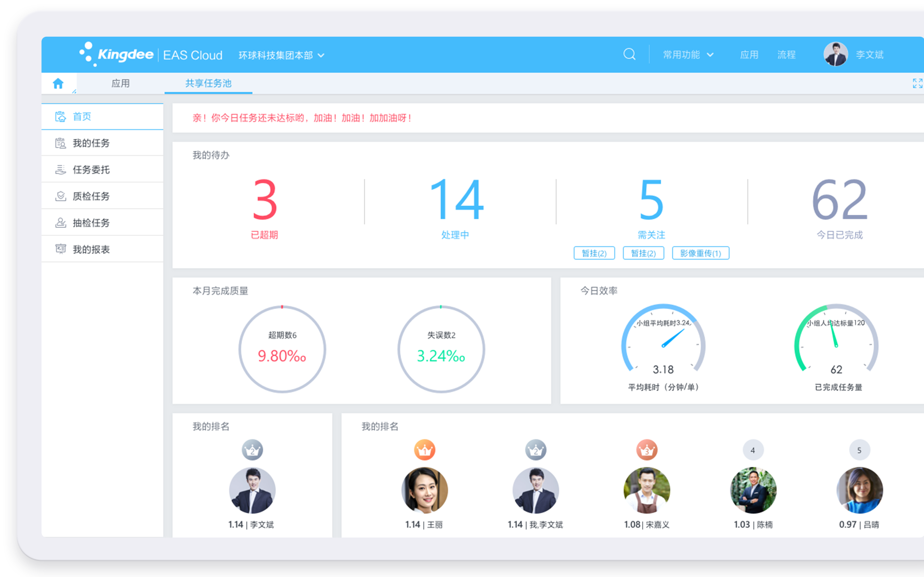Click the 我的报表 sidebar icon

(x=60, y=249)
